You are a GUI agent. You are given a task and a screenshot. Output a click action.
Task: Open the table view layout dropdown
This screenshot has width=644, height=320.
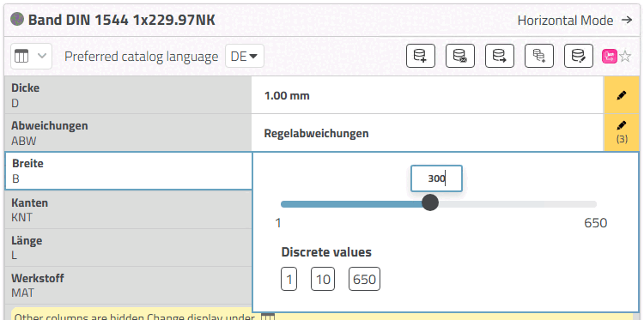(x=31, y=57)
